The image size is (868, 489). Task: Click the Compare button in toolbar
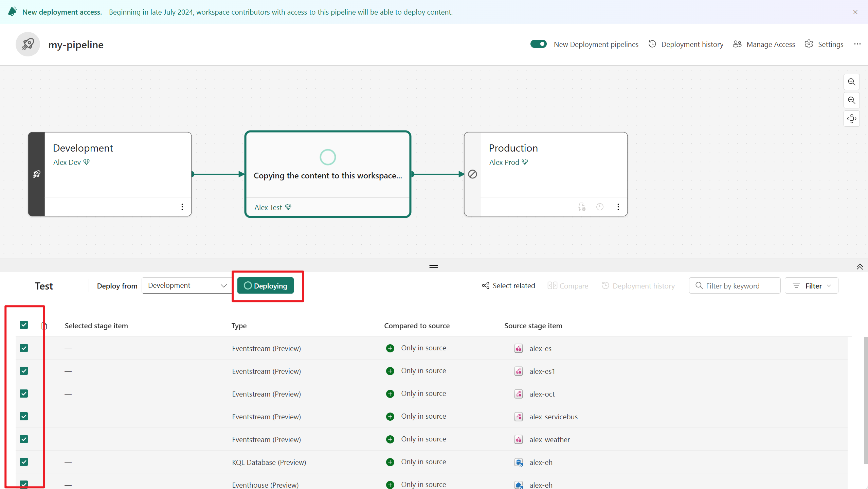[x=567, y=286]
